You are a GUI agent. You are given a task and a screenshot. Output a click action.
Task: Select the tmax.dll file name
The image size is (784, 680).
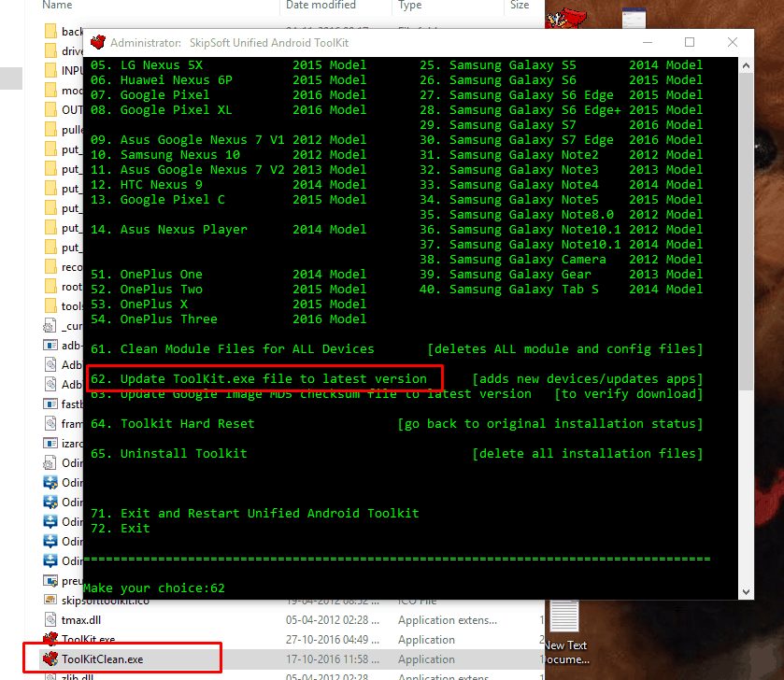[81, 620]
